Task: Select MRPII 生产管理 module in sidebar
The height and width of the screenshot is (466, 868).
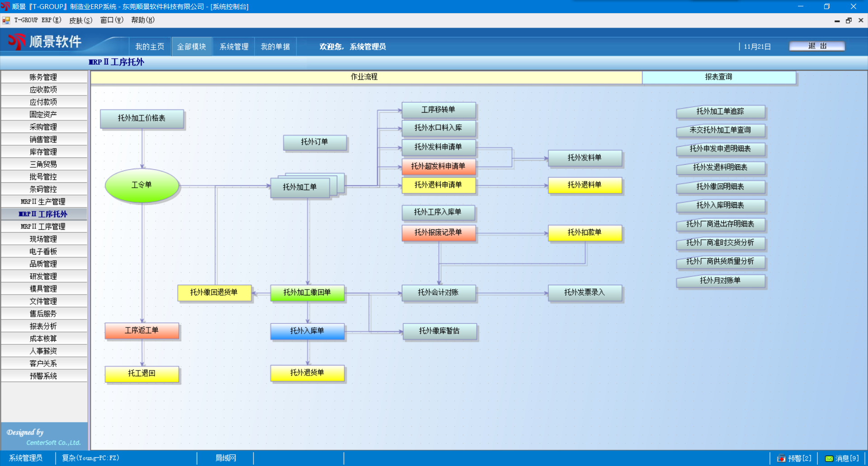Action: [x=43, y=202]
